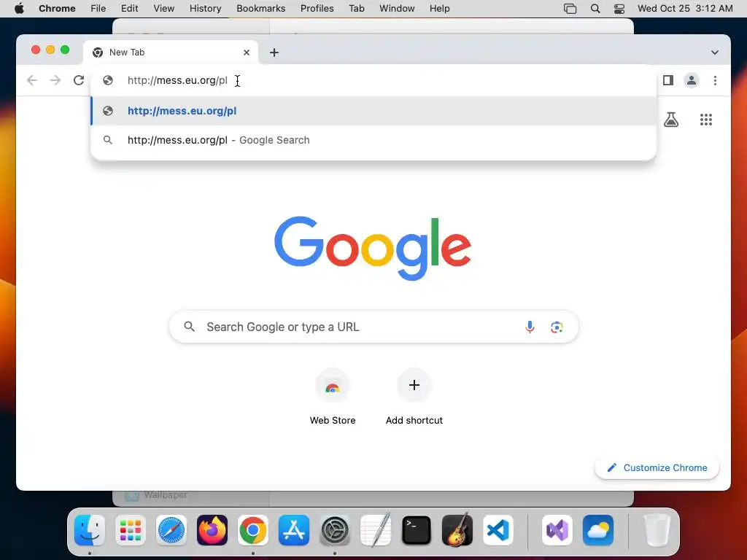Open the Profiles menu
The height and width of the screenshot is (560, 747).
coord(317,9)
